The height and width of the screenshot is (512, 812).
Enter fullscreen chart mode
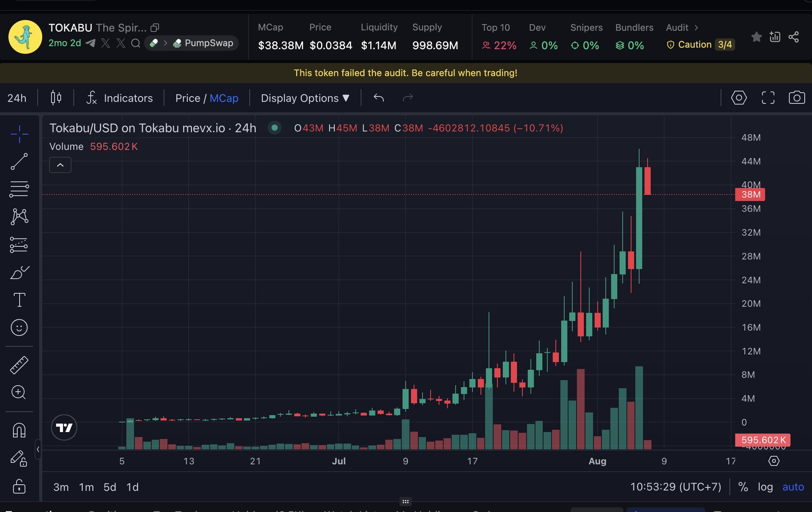tap(768, 98)
